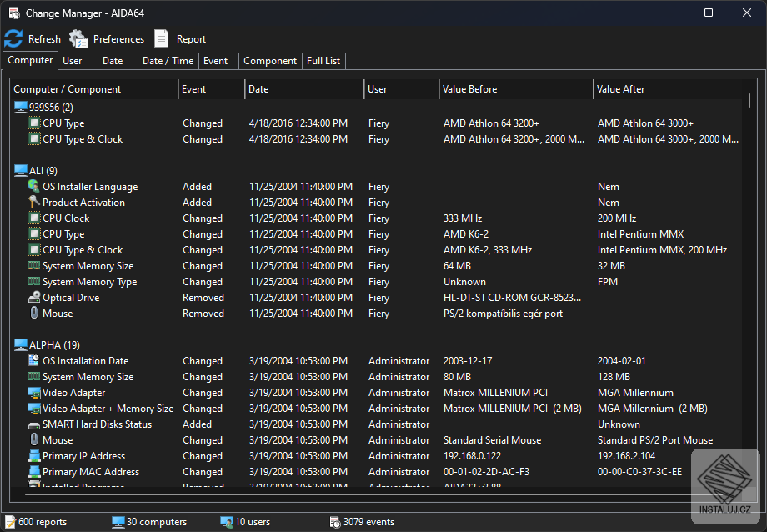The height and width of the screenshot is (532, 767).
Task: Click the Refresh arrows icon
Action: tap(13, 38)
